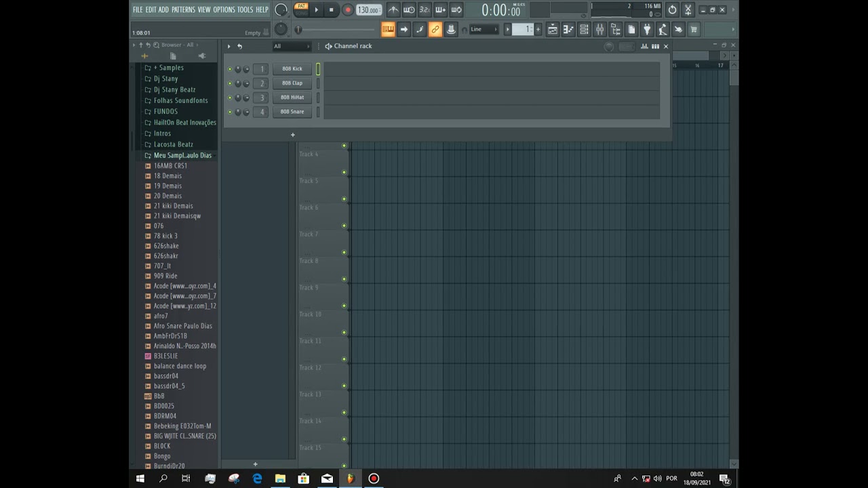Viewport: 868px width, 488px height.
Task: Toggle the metronome icon
Action: pos(393,9)
